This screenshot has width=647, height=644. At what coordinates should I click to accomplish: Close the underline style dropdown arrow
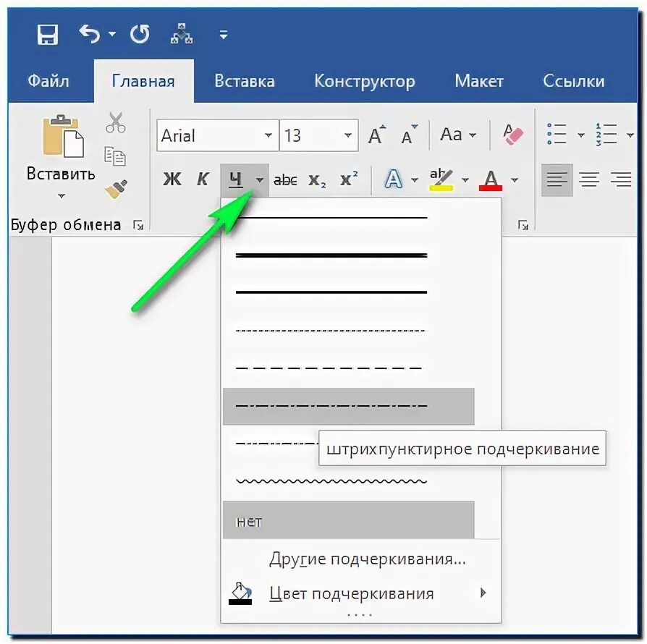tap(260, 180)
